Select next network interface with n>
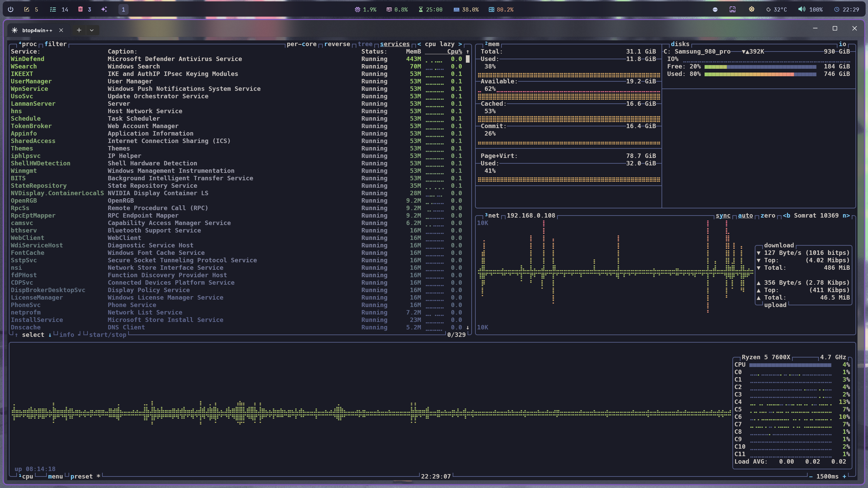 846,216
